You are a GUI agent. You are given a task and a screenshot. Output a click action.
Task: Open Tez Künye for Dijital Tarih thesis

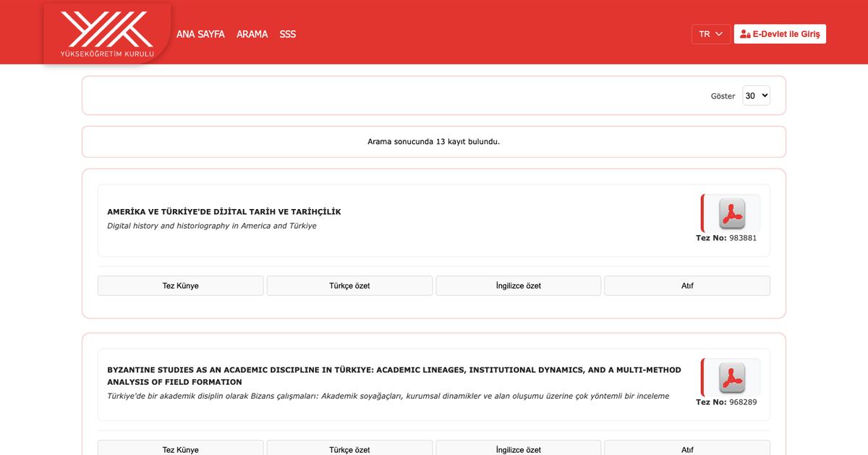click(x=181, y=286)
